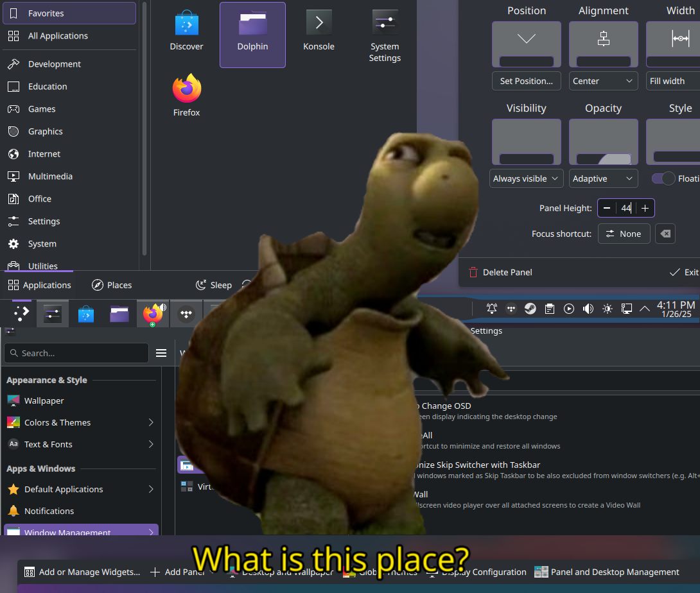Select the Graphics category in launcher
Viewport: 700px width, 593px height.
[45, 132]
